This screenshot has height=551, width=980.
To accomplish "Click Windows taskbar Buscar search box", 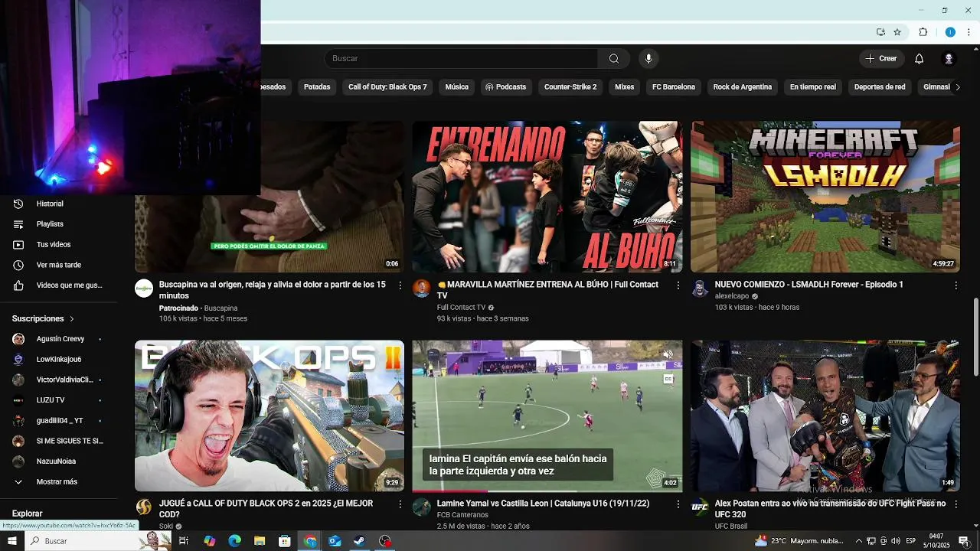I will 97,541.
